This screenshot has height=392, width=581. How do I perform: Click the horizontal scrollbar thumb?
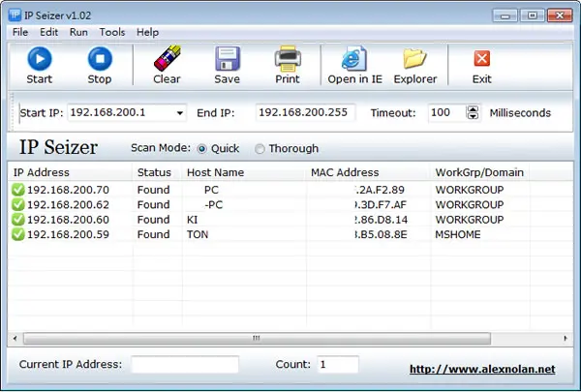[x=257, y=338]
